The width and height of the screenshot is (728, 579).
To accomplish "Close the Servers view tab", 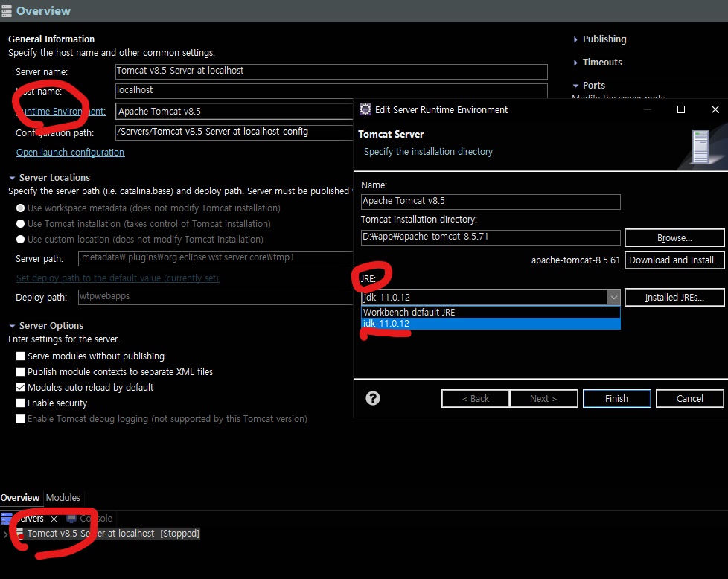I will [x=54, y=519].
